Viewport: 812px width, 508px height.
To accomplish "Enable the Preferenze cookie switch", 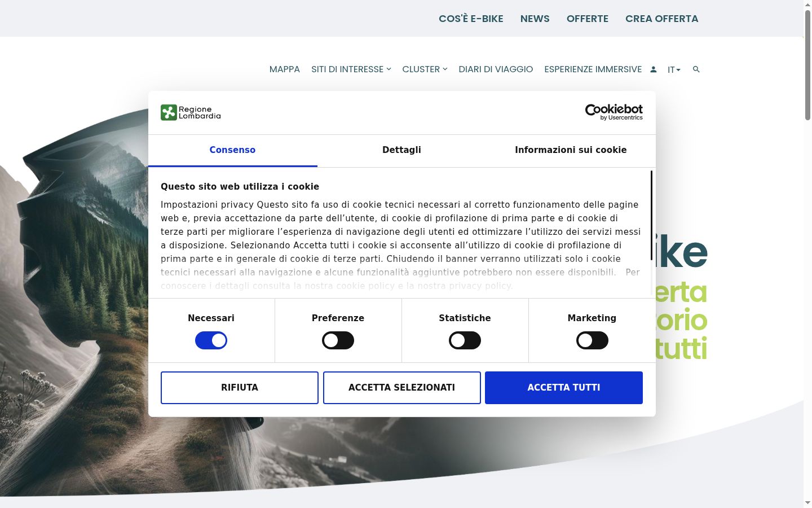I will [x=338, y=340].
